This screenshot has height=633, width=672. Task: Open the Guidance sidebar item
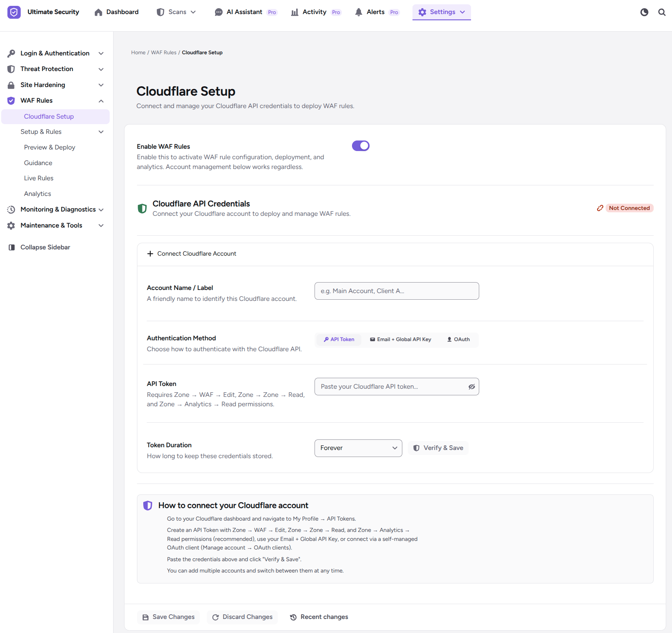click(38, 163)
